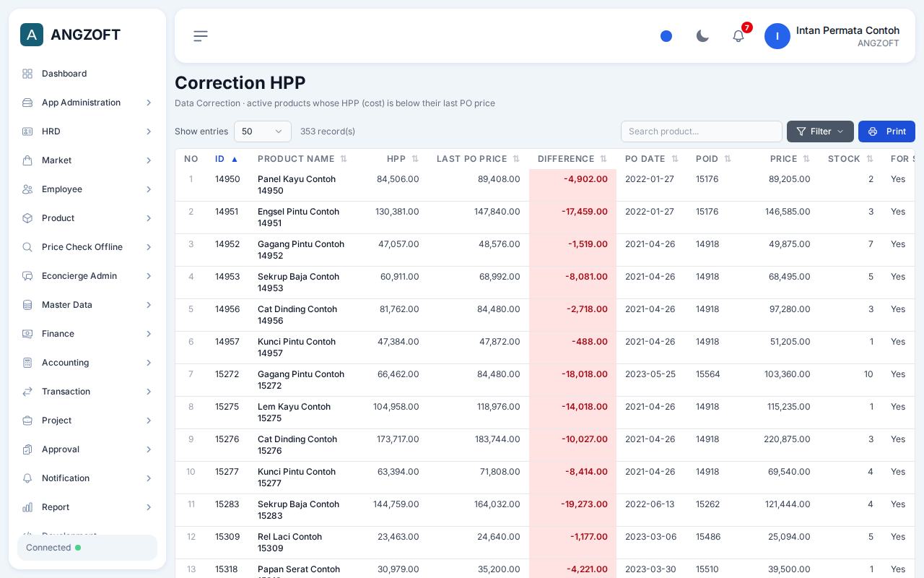Open Transaction menu item in sidebar
Screen dimensions: 924x578
[x=87, y=392]
